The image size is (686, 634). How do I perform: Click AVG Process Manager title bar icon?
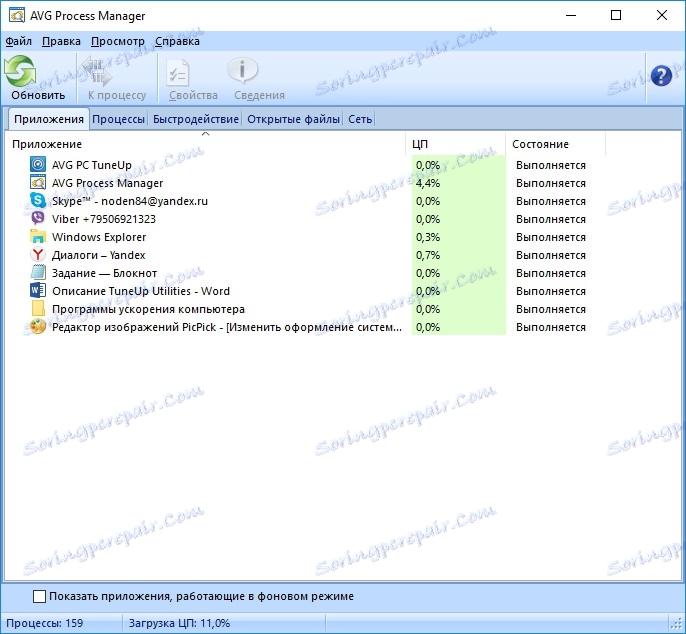point(17,15)
